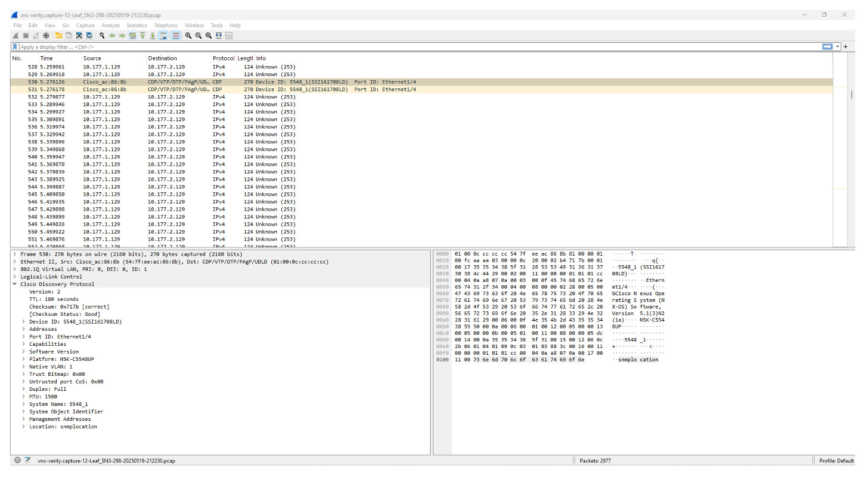Open display filter bookmarks icon
The height and width of the screenshot is (477, 868).
click(x=15, y=47)
